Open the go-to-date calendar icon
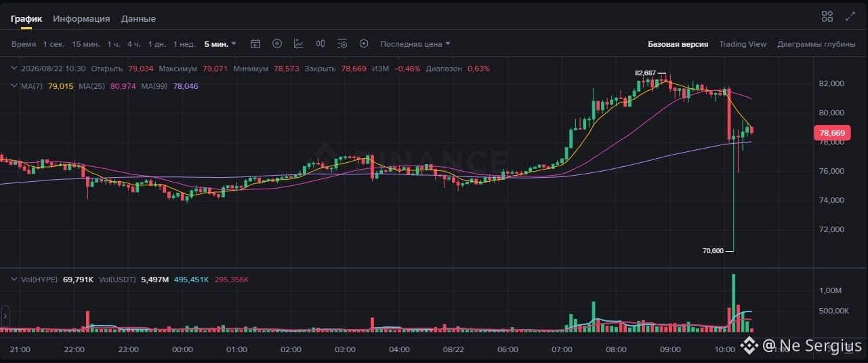The width and height of the screenshot is (868, 363). [255, 44]
